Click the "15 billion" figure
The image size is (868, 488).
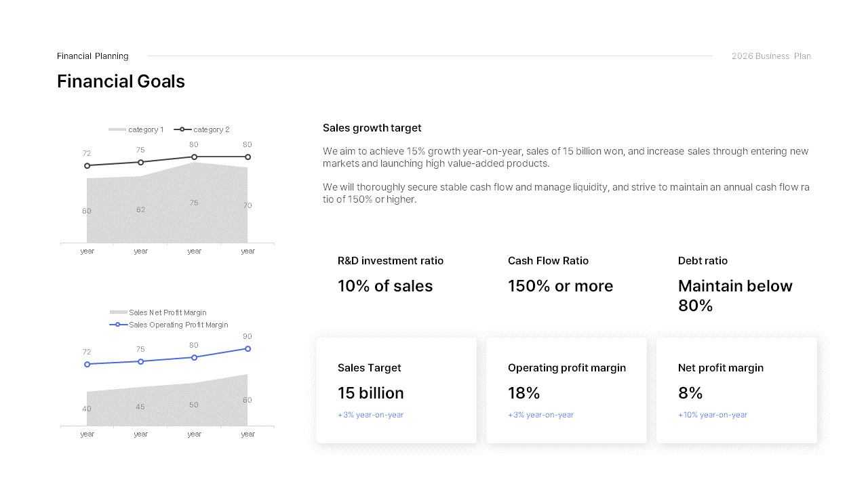[x=371, y=393]
